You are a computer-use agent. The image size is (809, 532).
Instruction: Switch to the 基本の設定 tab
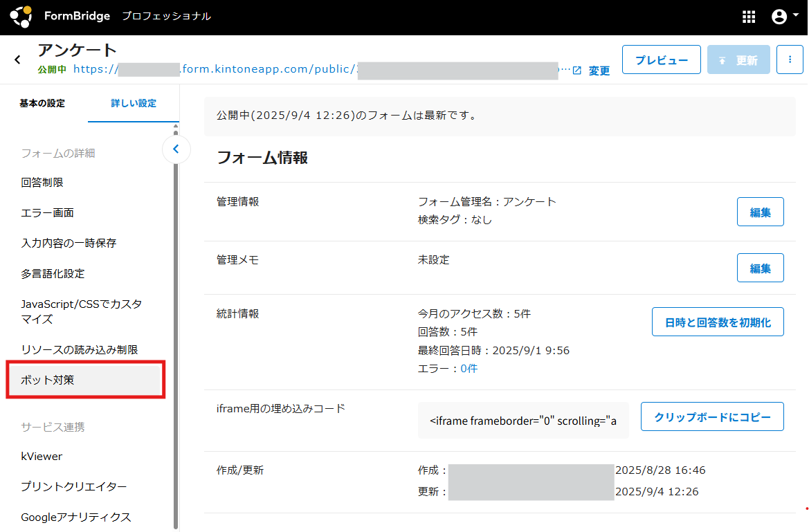tap(42, 103)
